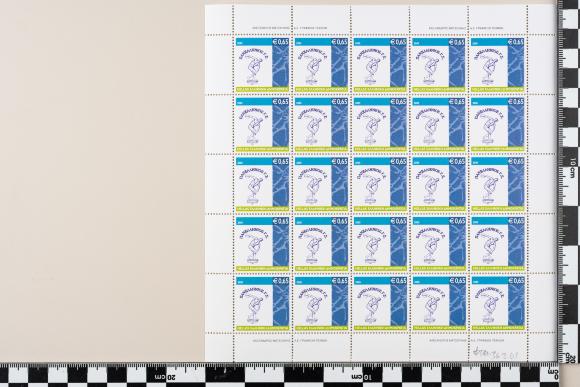
Task: Click the top-right margin inscription text
Action: pyautogui.click(x=466, y=28)
